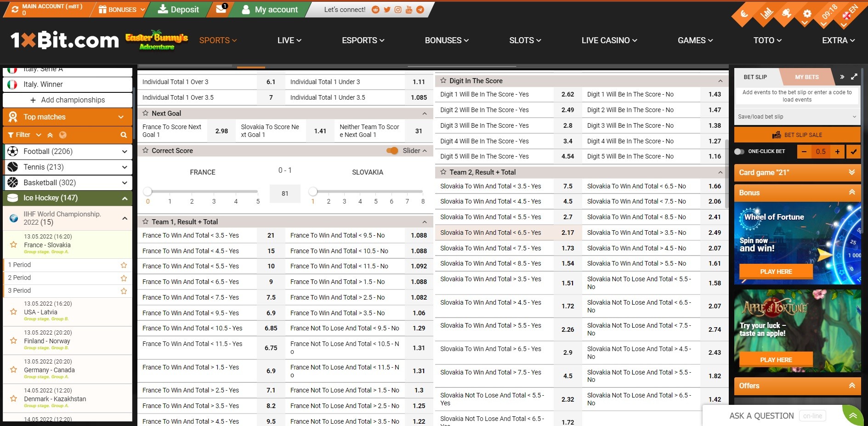Click Add championships in the sidebar
This screenshot has height=426, width=868.
[67, 100]
